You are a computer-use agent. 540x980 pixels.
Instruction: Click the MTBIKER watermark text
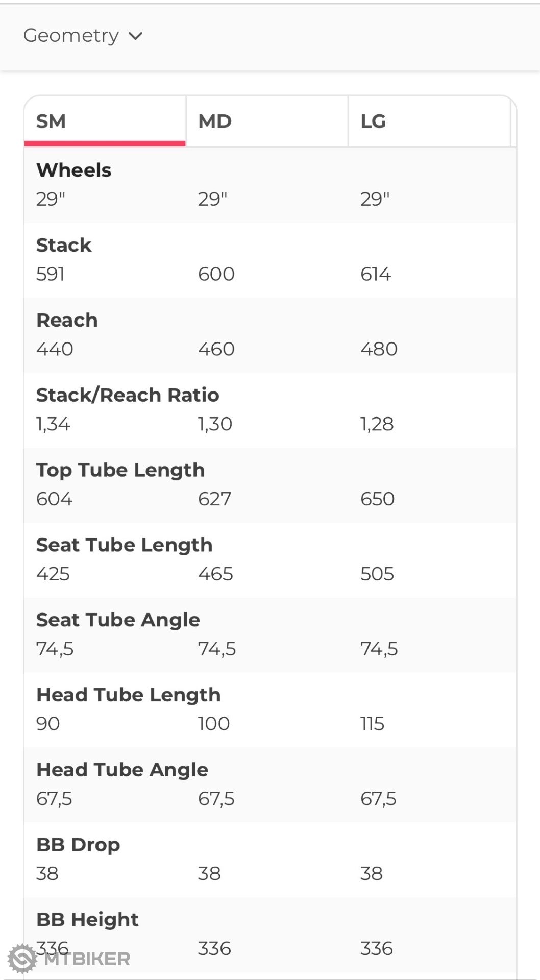87,959
